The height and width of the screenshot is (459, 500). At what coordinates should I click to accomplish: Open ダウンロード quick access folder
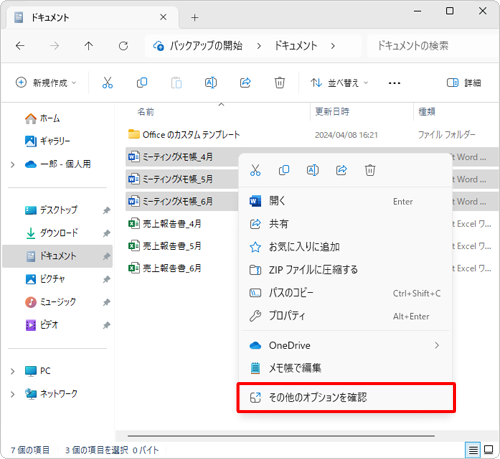pos(57,233)
